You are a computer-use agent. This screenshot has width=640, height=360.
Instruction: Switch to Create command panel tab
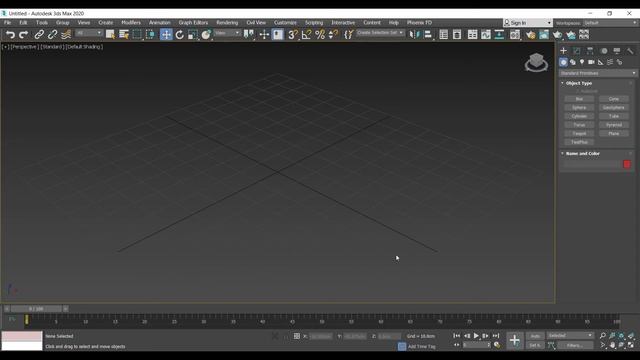pyautogui.click(x=564, y=51)
